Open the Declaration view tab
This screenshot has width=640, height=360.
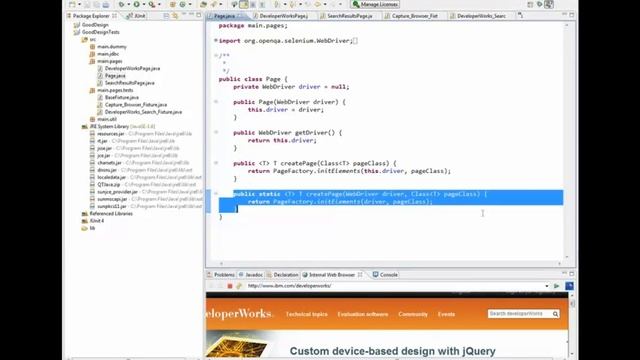282,275
